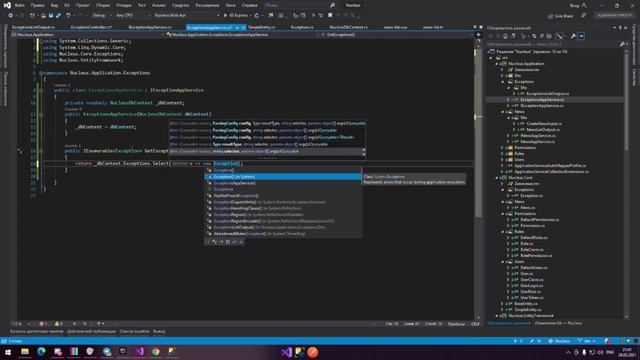Click the open file toolbar icon
Image resolution: width=640 pixels, height=360 pixels.
43,16
